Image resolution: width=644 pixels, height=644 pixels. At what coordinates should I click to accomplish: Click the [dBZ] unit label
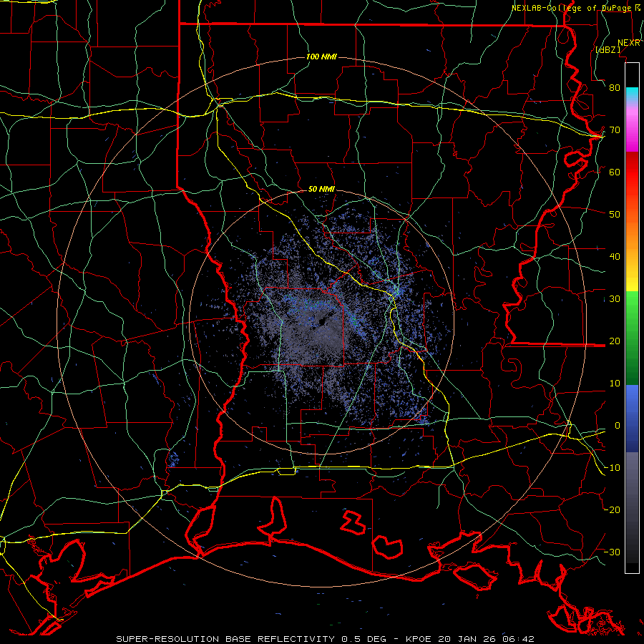click(608, 49)
